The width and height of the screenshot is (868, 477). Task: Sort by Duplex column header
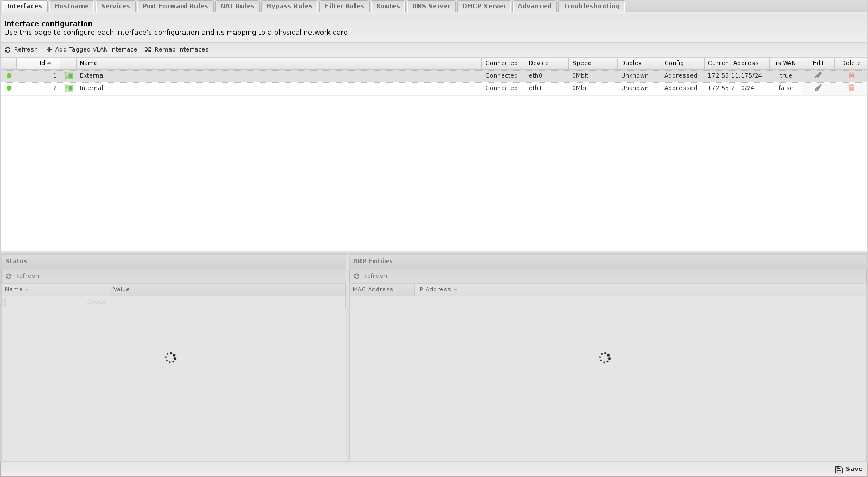point(639,63)
